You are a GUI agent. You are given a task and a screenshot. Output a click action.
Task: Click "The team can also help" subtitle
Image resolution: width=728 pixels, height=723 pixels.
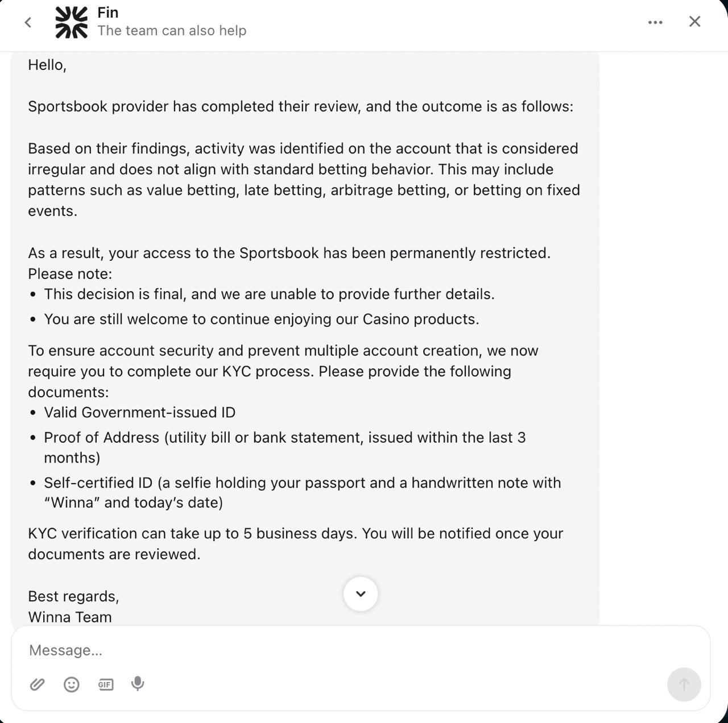[x=172, y=31]
